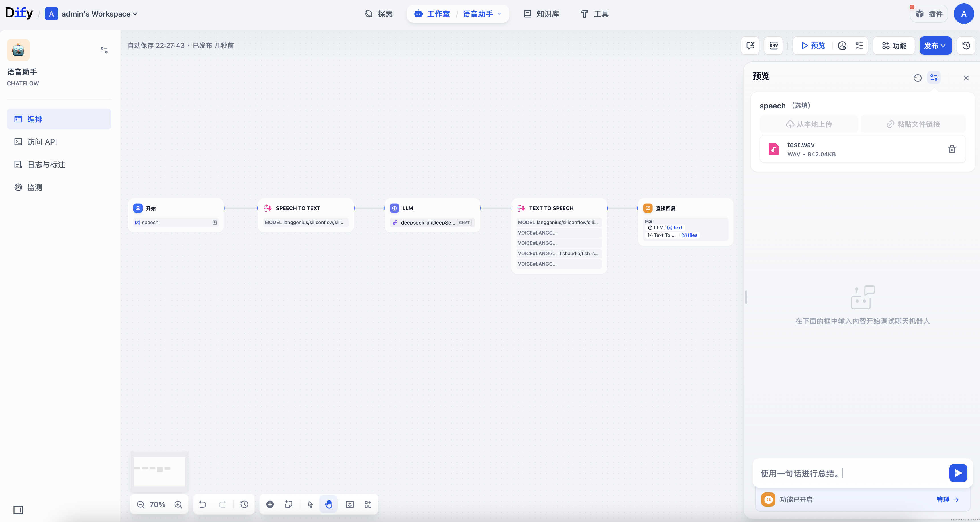The image size is (980, 522).
Task: Click the undo arrow icon
Action: (203, 504)
